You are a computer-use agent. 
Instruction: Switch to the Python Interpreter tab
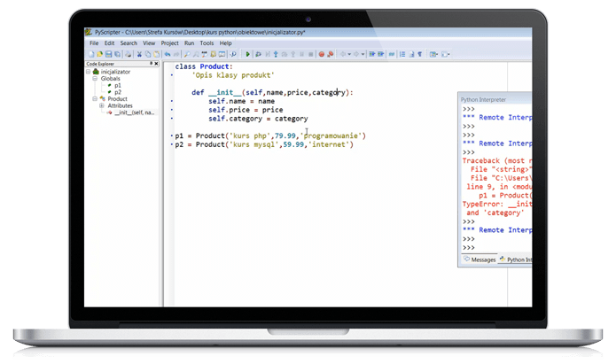coord(516,259)
